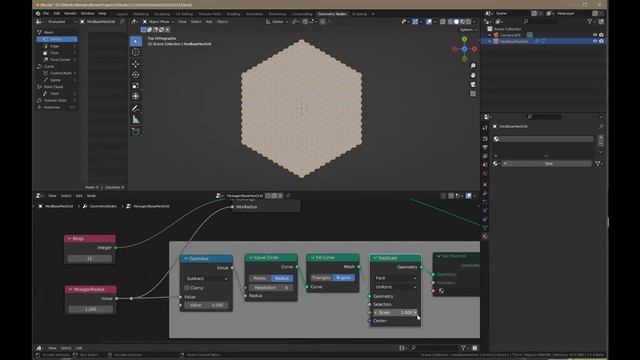Click the Vertex domain in spreadsheet
This screenshot has width=640, height=360.
pos(57,39)
